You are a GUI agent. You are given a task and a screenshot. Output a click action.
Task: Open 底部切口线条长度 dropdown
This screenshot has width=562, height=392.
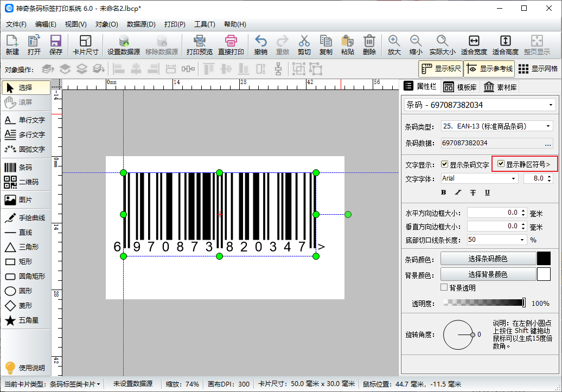click(522, 240)
